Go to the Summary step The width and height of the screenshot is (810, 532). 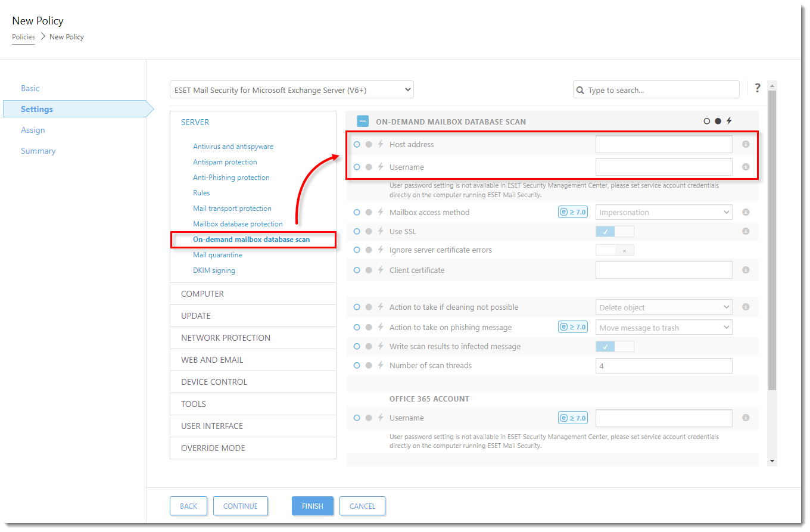pyautogui.click(x=38, y=151)
